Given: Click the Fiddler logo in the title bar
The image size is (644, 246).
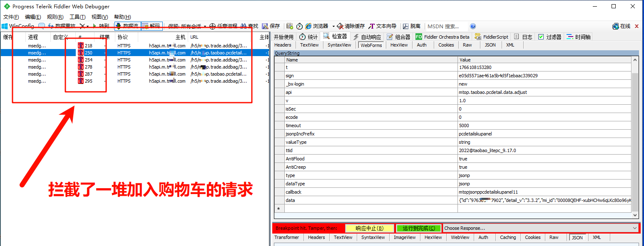Looking at the screenshot, I should (7, 6).
